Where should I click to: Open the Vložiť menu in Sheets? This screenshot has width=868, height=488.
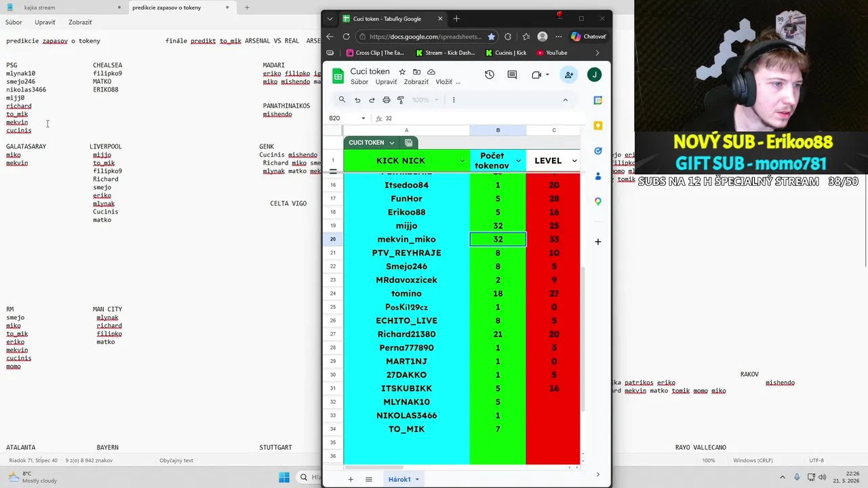[443, 82]
